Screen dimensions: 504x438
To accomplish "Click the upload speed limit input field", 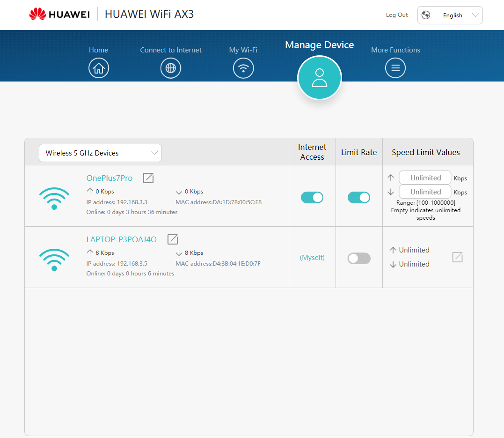I will [x=425, y=178].
